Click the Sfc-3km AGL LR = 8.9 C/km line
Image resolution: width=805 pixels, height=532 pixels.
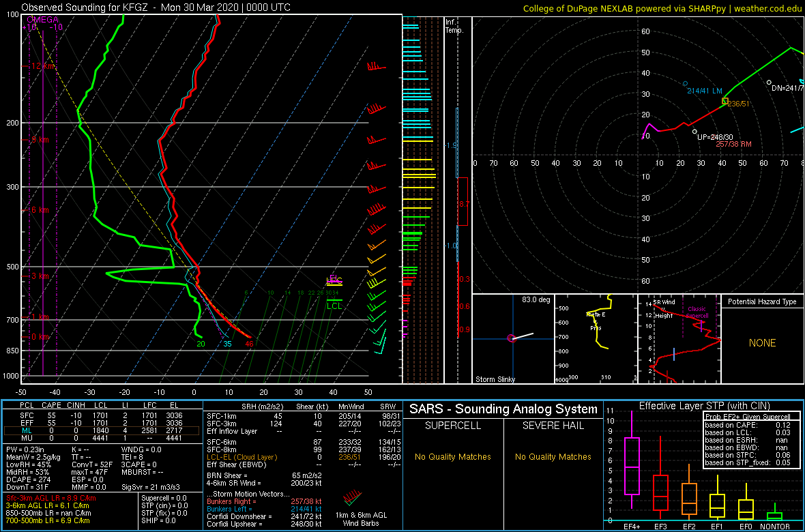pos(51,498)
